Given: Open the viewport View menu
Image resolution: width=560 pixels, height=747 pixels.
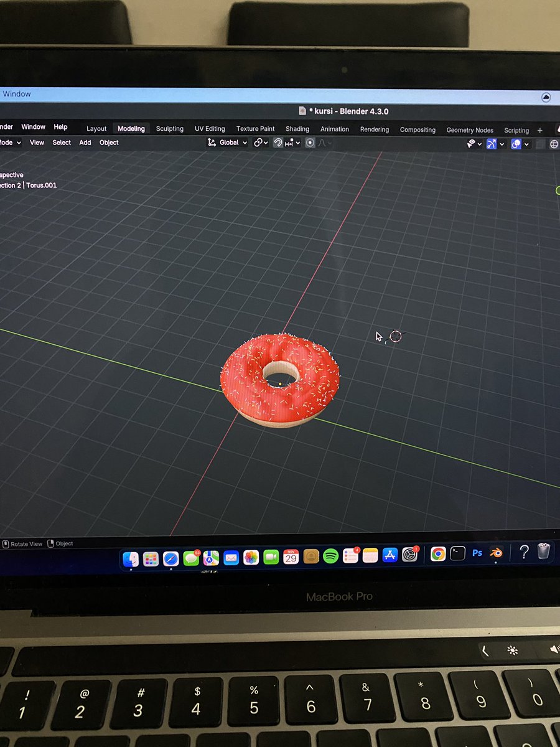Looking at the screenshot, I should click(37, 143).
